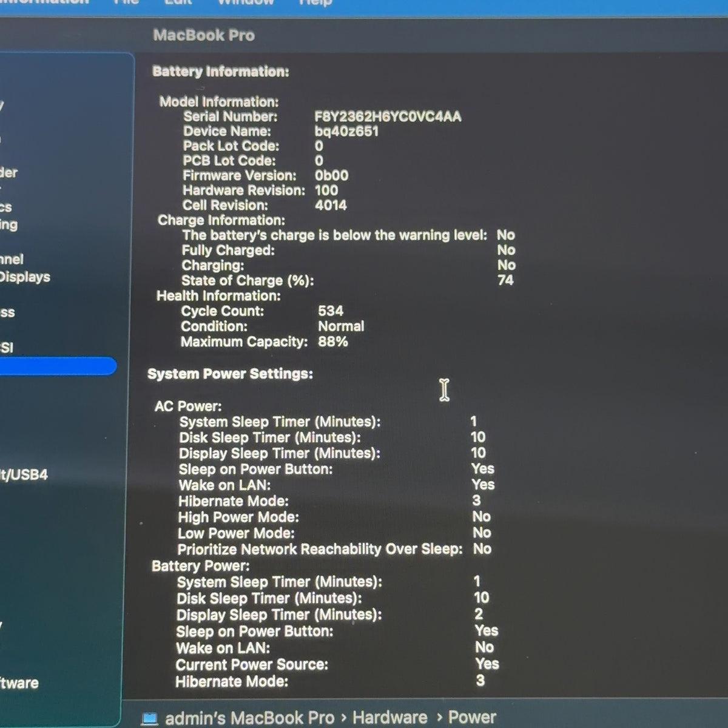Click the battery warning level line
Image resolution: width=728 pixels, height=728 pixels.
(348, 235)
